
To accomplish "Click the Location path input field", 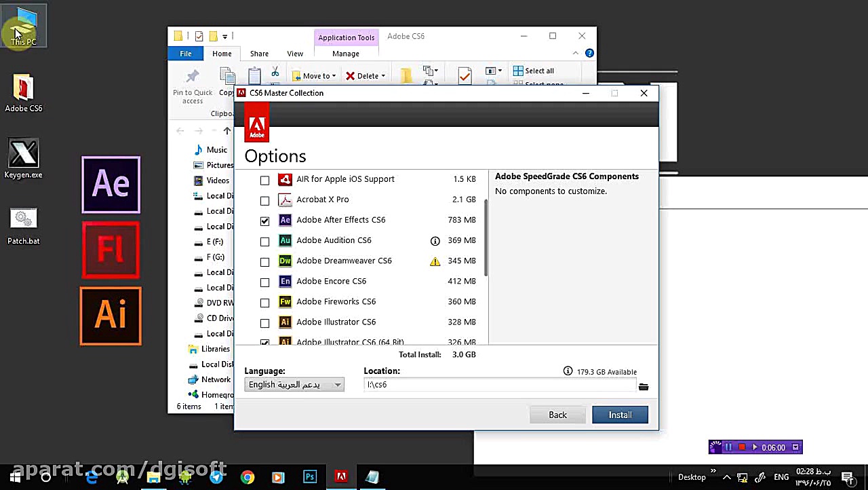I will [x=500, y=385].
